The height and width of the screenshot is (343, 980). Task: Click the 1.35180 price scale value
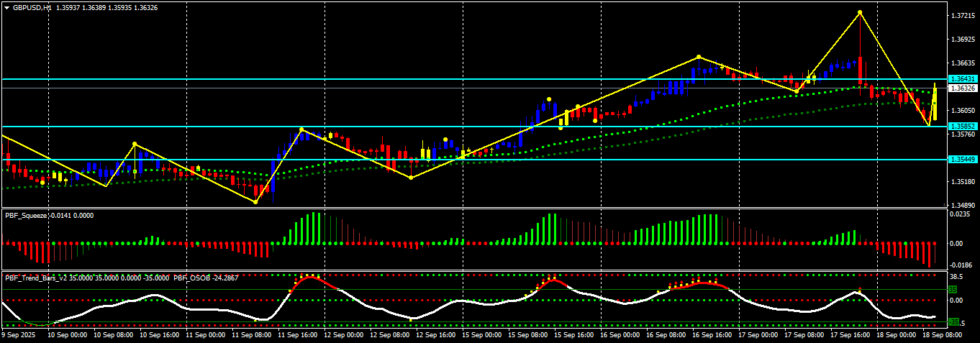963,181
